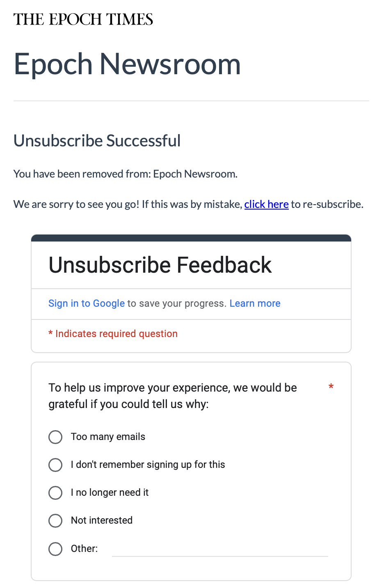Click the "Learn more" link
Viewport: 384px width, 588px height.
coord(255,303)
